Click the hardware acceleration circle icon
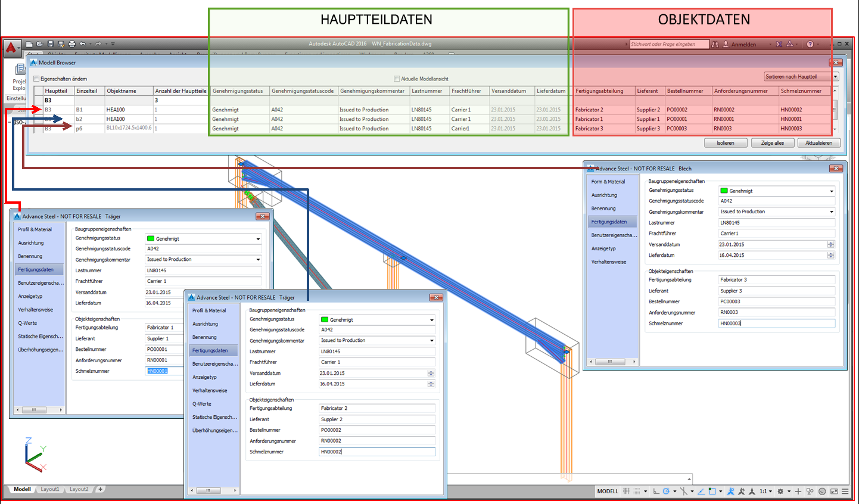This screenshot has width=859, height=504. pyautogui.click(x=822, y=491)
